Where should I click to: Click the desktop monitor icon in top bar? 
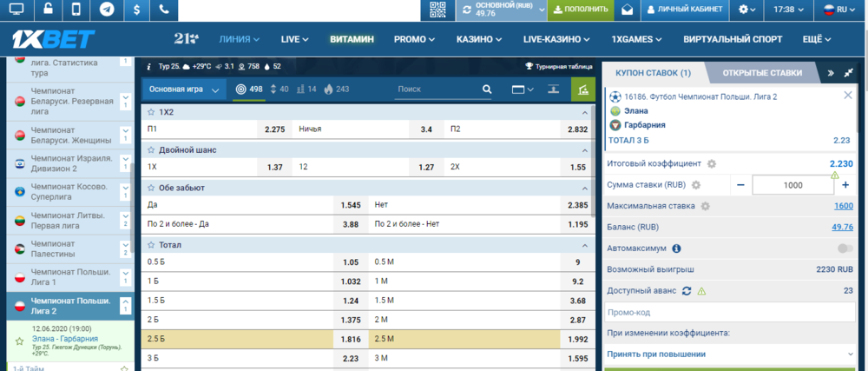17,10
